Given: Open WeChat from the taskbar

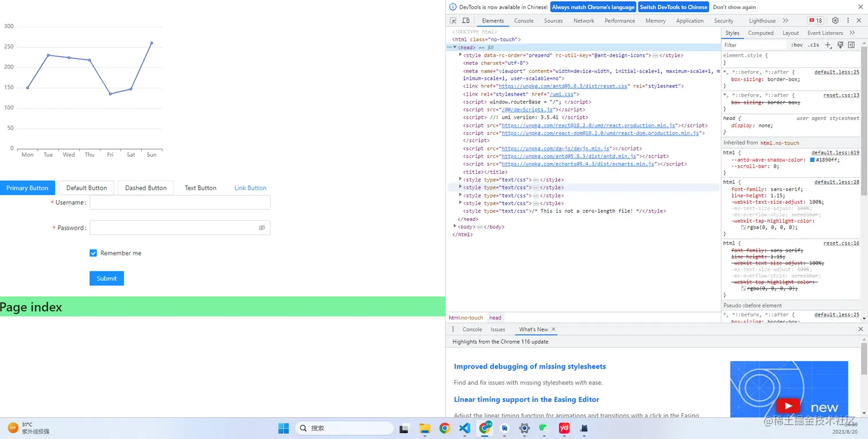Looking at the screenshot, I should tap(544, 428).
